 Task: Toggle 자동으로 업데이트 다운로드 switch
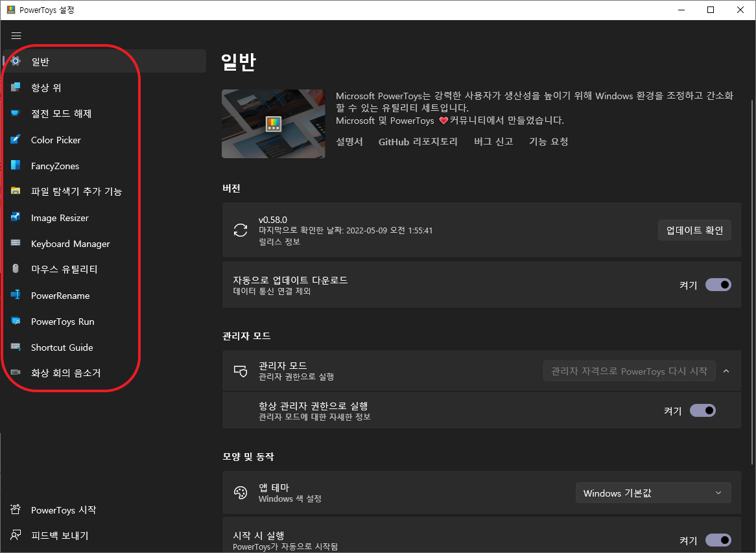tap(718, 285)
